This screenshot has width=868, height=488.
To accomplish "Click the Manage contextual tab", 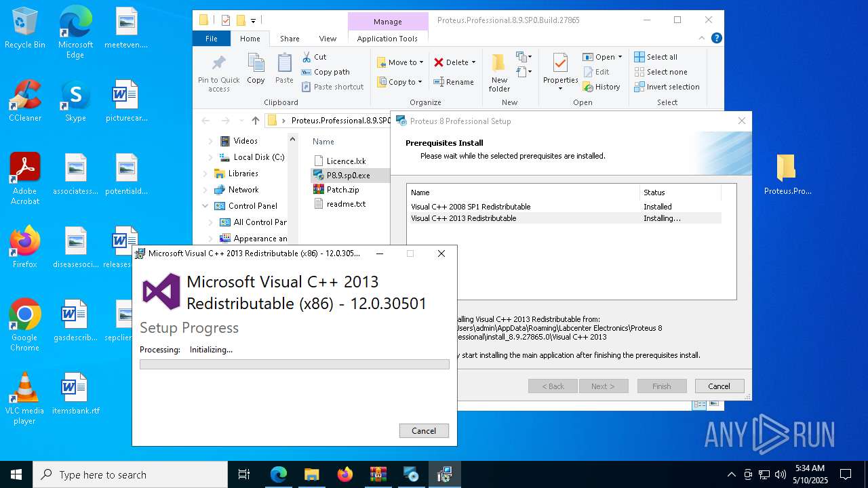I will 388,22.
